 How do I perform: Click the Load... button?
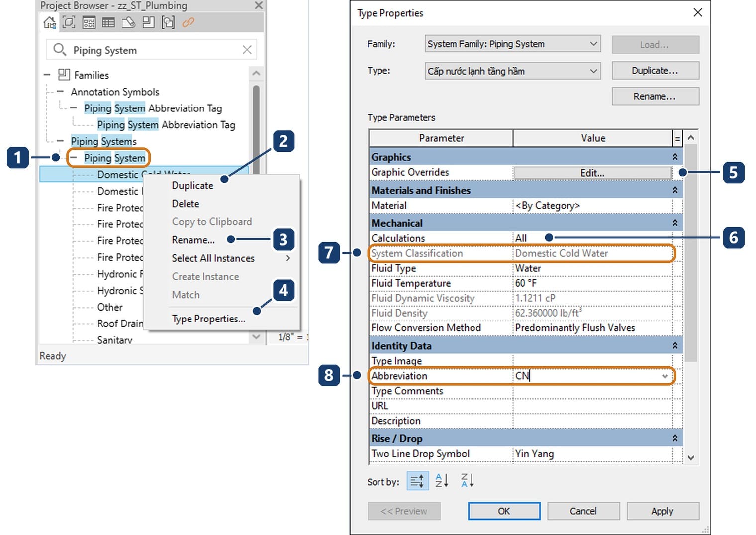pos(655,45)
